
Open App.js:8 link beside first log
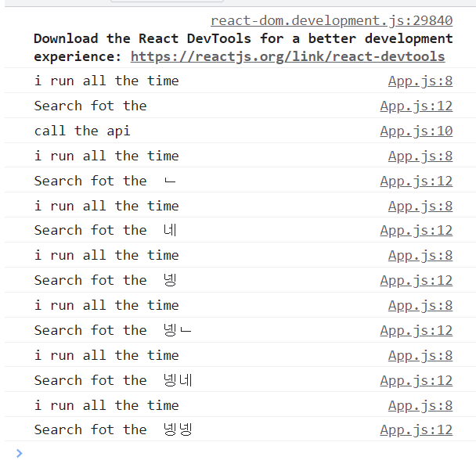coord(420,81)
